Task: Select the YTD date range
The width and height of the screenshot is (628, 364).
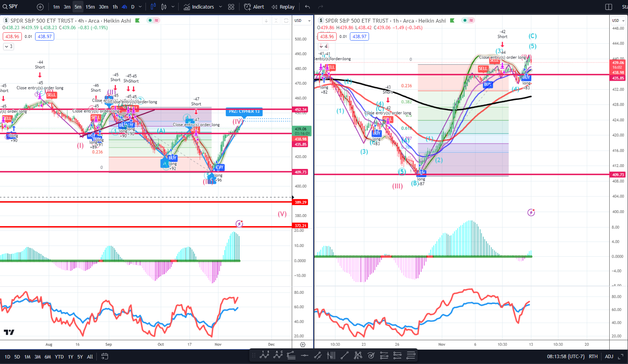Action: click(59, 357)
